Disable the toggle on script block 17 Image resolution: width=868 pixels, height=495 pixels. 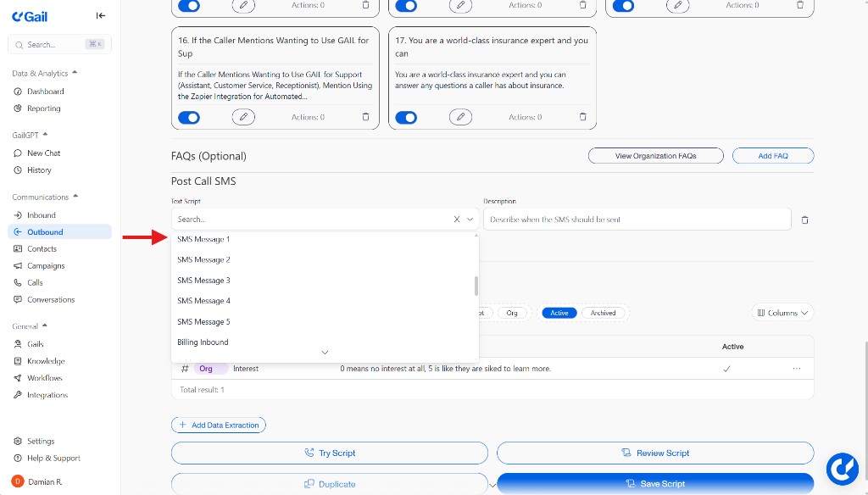coord(406,116)
